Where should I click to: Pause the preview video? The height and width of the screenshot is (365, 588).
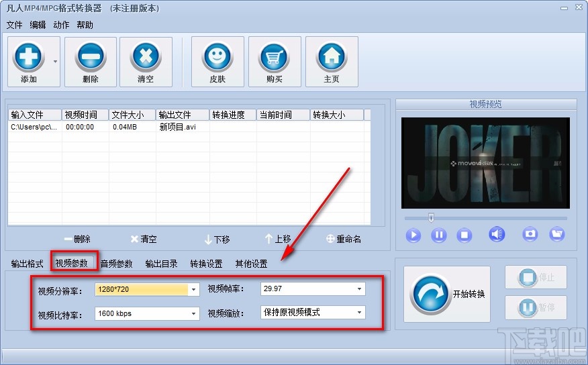tap(439, 235)
